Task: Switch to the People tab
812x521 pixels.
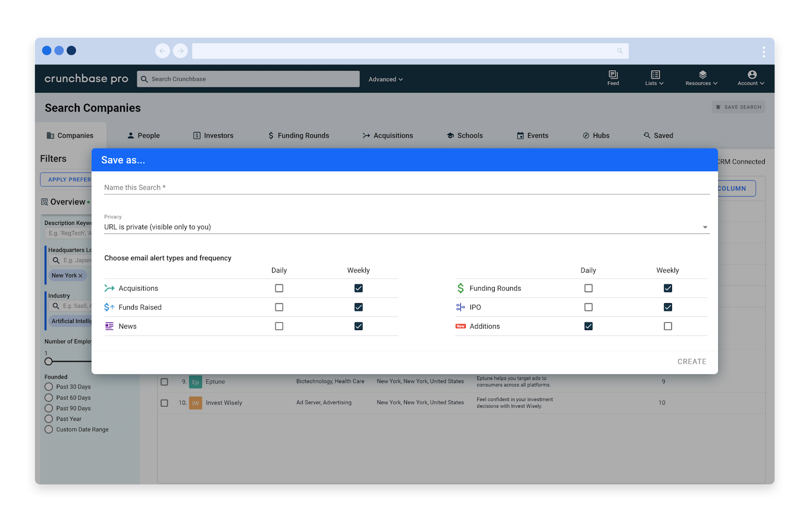Action: click(144, 136)
